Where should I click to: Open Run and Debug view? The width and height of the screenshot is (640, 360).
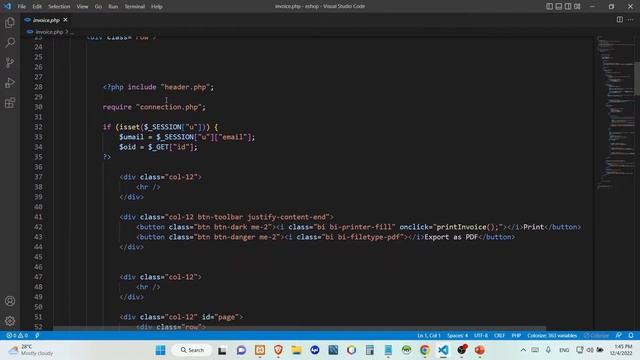(10, 82)
